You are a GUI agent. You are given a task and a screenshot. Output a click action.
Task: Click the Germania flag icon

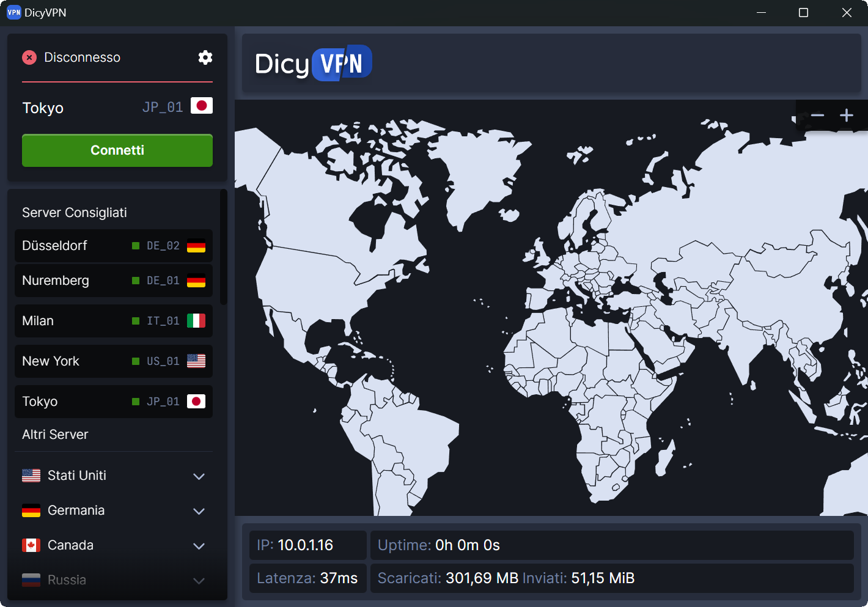[x=31, y=510]
